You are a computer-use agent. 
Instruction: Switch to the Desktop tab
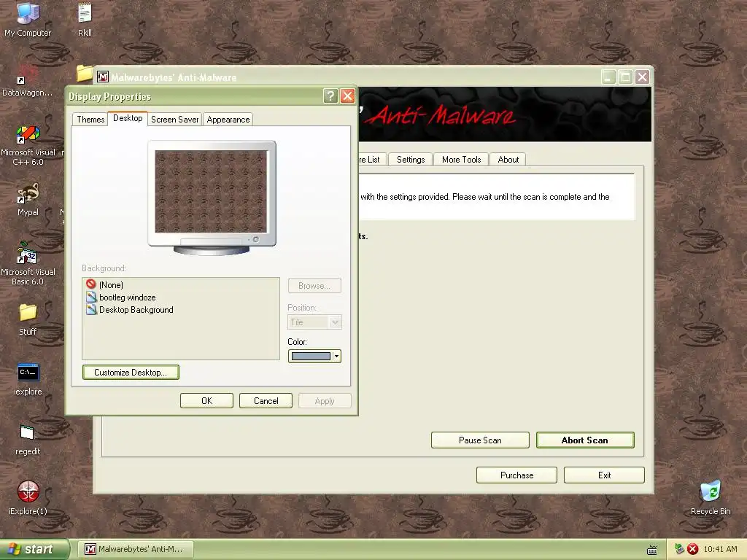point(128,118)
